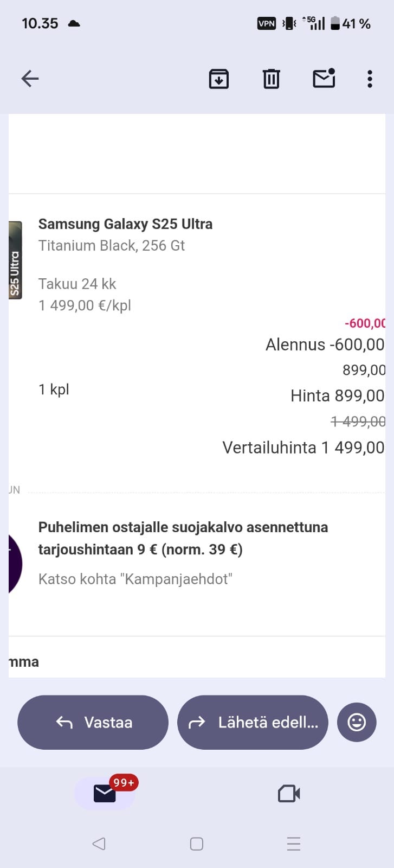Archive this email
The width and height of the screenshot is (394, 868).
(x=219, y=79)
